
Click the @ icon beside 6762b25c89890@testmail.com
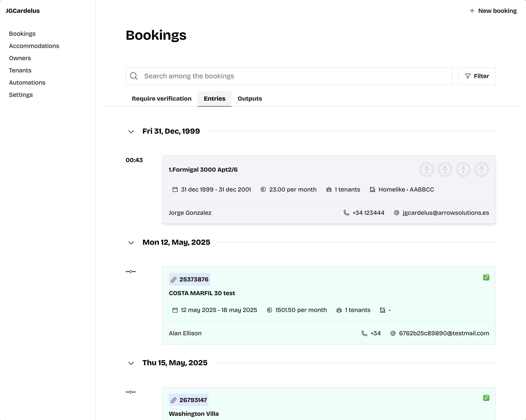393,333
